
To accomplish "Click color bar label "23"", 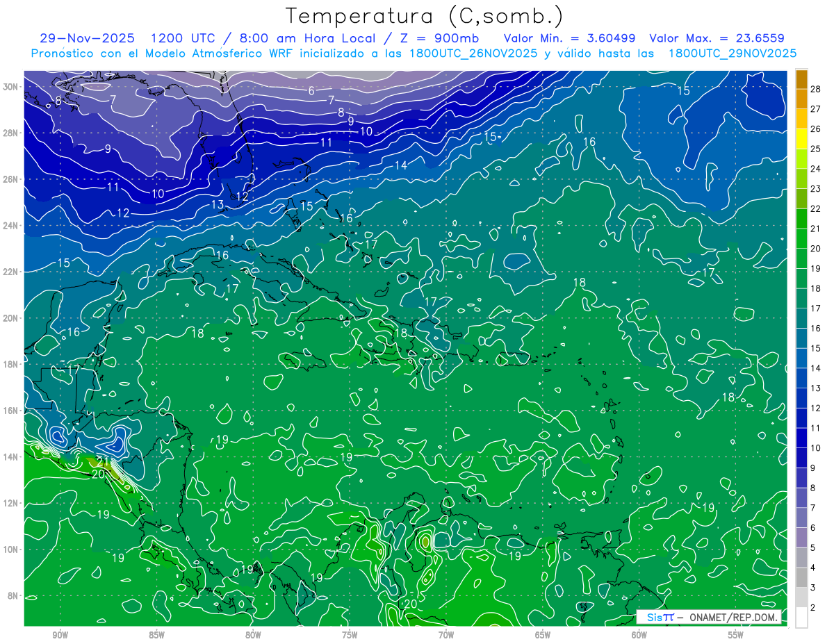I will [x=816, y=189].
